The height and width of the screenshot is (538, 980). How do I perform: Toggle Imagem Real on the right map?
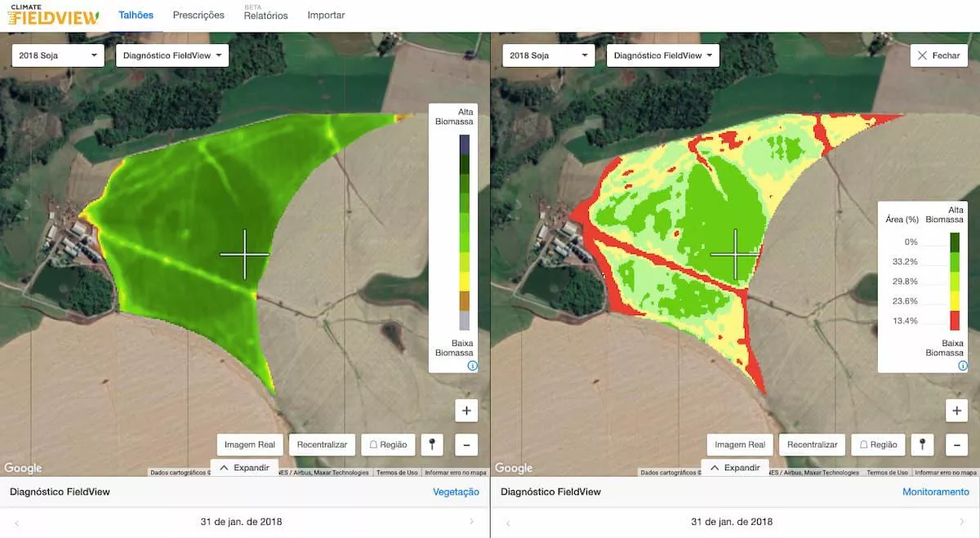[x=740, y=445]
